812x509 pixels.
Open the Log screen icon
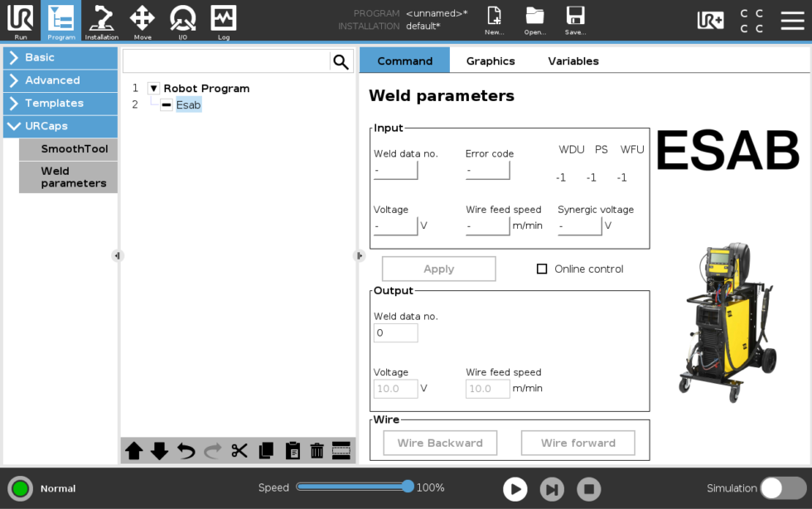(223, 21)
